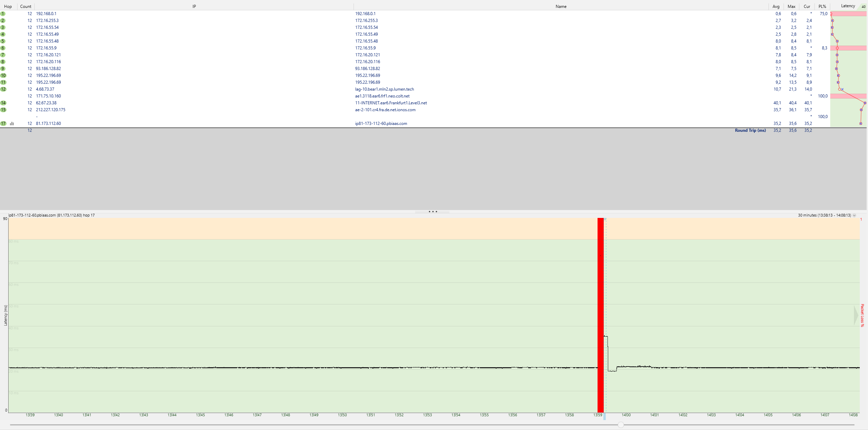
Task: Open the 30 minutes time range dropdown
Action: (854, 216)
